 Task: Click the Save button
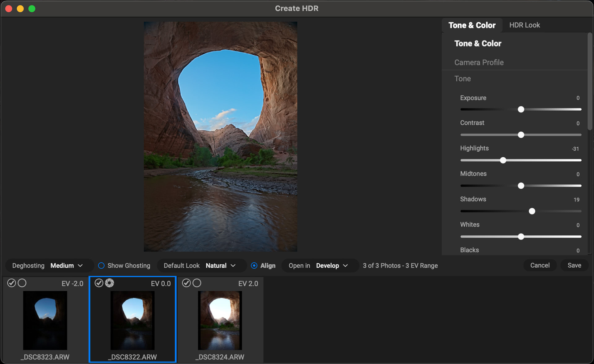(574, 265)
